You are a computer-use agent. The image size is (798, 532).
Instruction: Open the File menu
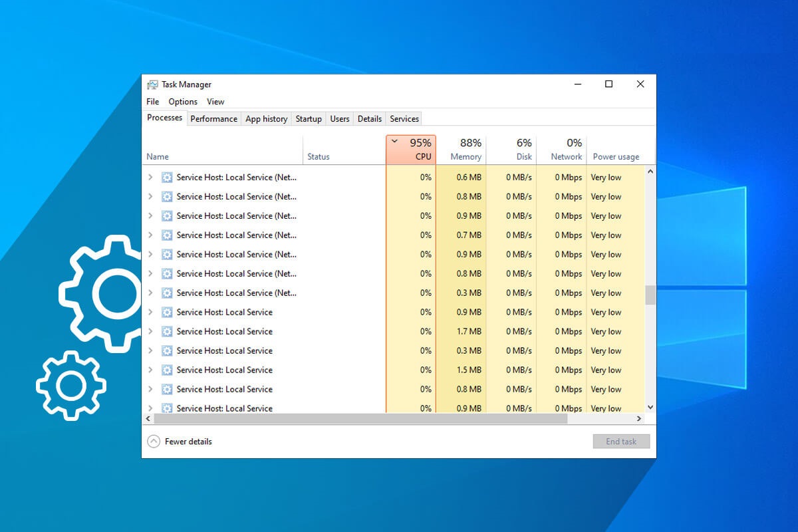pos(153,102)
